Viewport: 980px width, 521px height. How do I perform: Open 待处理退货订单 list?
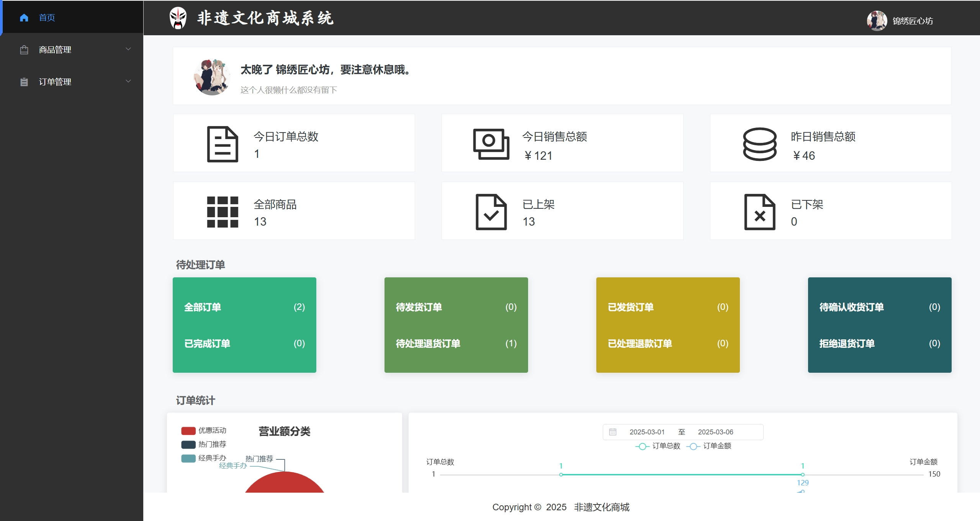(428, 344)
